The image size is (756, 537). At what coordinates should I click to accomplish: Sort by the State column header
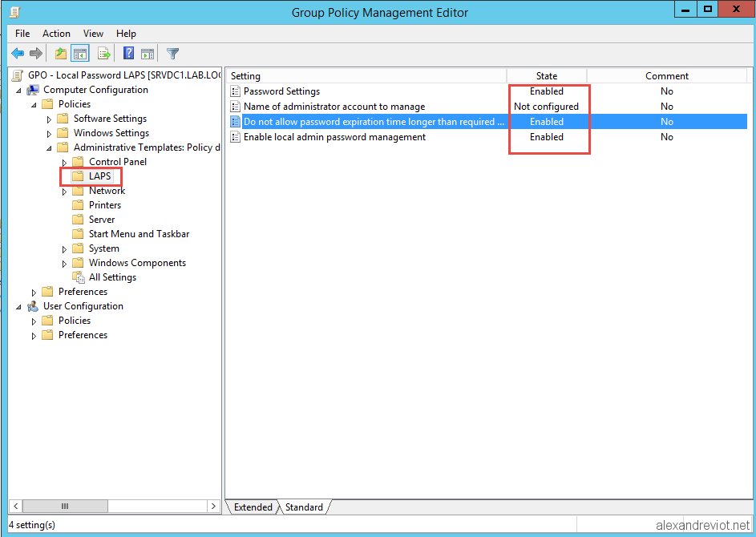(547, 75)
